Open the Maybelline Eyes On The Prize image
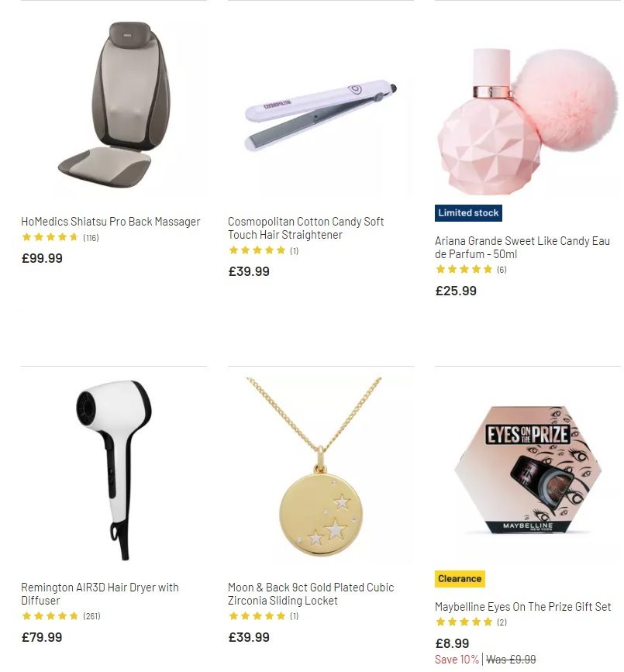This screenshot has height=672, width=624. point(528,470)
